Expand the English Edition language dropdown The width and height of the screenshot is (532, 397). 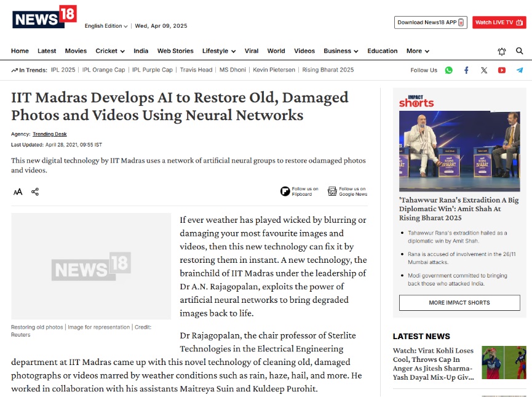coord(106,26)
